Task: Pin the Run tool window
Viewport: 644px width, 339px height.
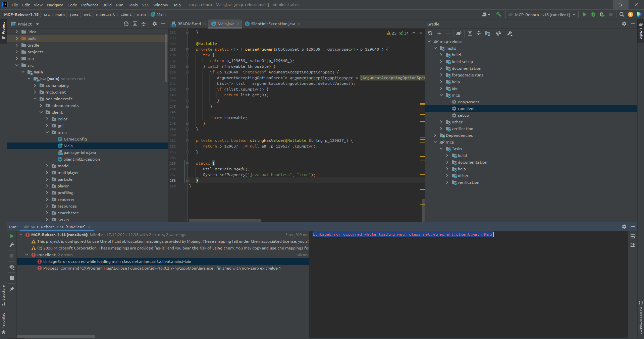Action: (x=12, y=289)
